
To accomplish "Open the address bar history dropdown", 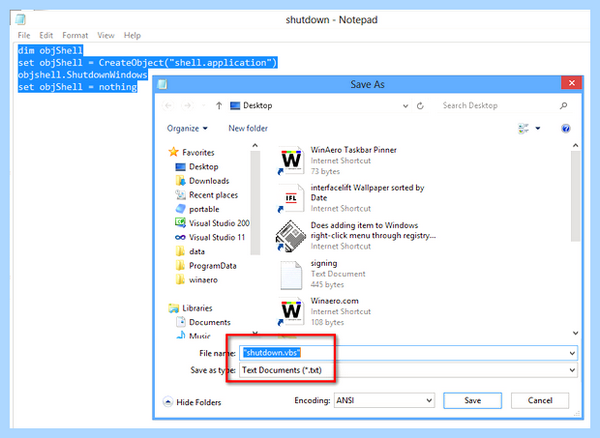I will tap(405, 106).
